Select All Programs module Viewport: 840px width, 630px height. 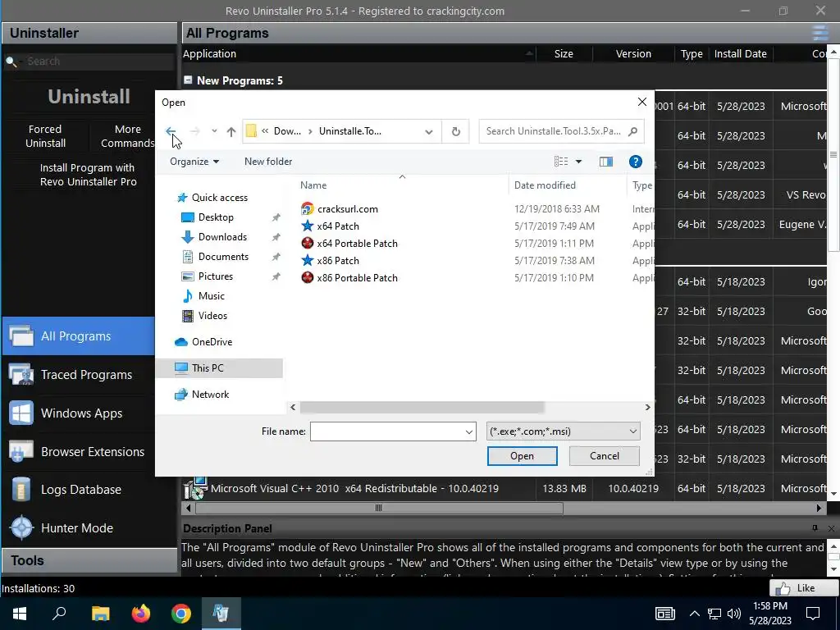click(x=78, y=336)
